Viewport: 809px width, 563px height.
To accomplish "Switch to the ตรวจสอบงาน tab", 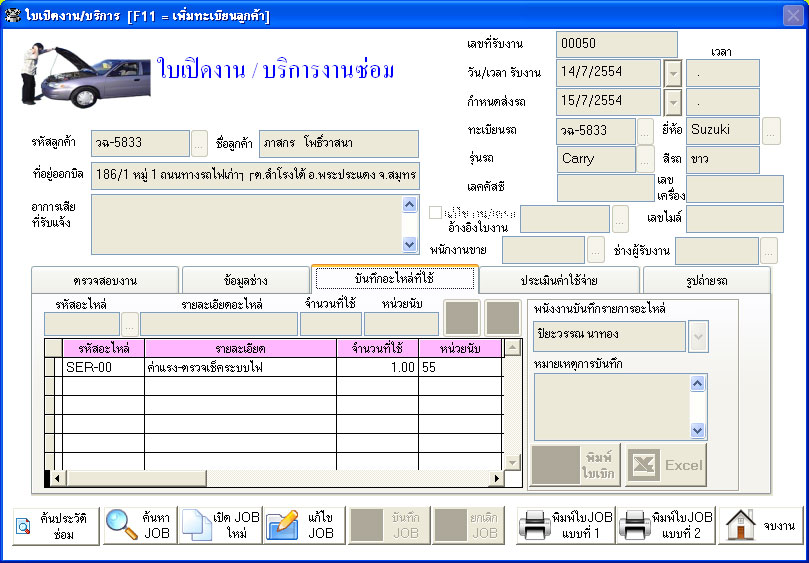I will pyautogui.click(x=104, y=280).
